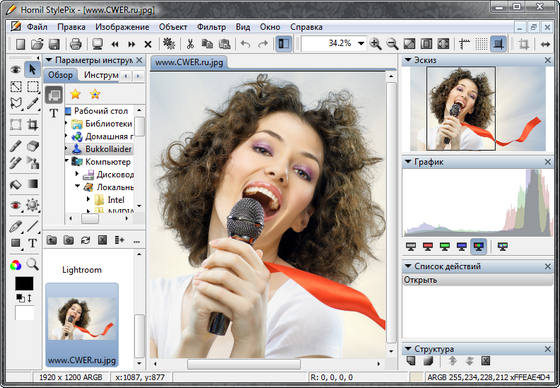This screenshot has width=560, height=388.
Task: Toggle the grid display button
Action: pyautogui.click(x=481, y=44)
